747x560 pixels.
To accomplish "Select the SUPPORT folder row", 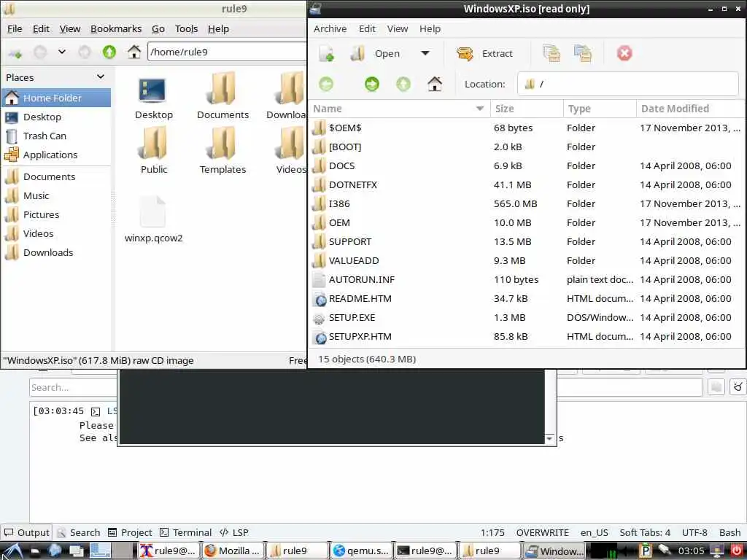I will pyautogui.click(x=527, y=242).
